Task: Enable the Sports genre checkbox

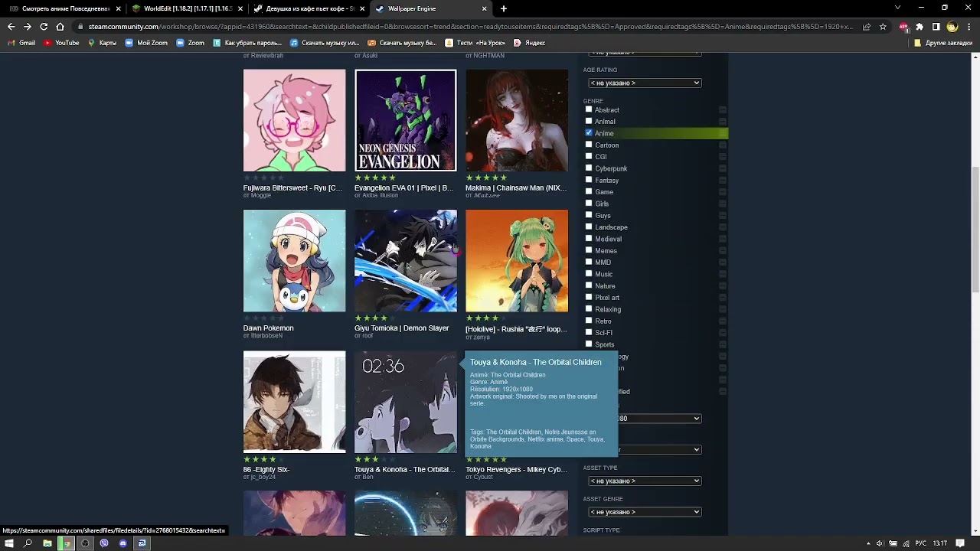Action: pos(589,344)
